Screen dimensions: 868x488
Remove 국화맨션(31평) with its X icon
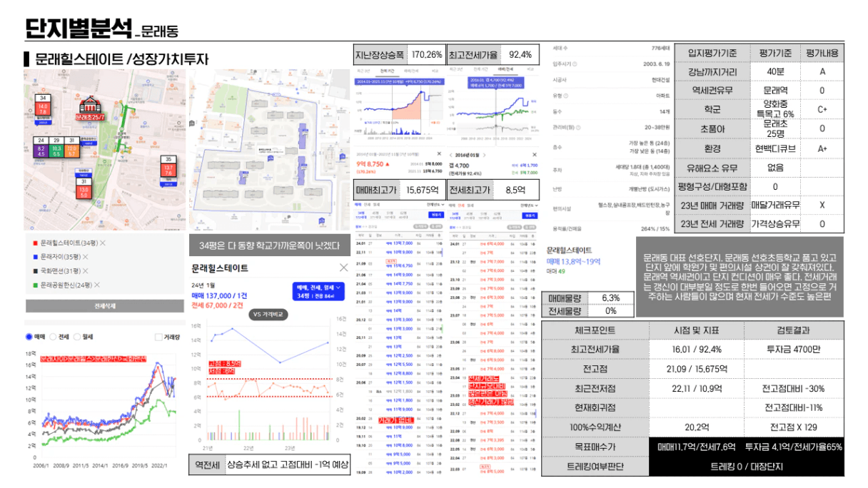coord(86,270)
